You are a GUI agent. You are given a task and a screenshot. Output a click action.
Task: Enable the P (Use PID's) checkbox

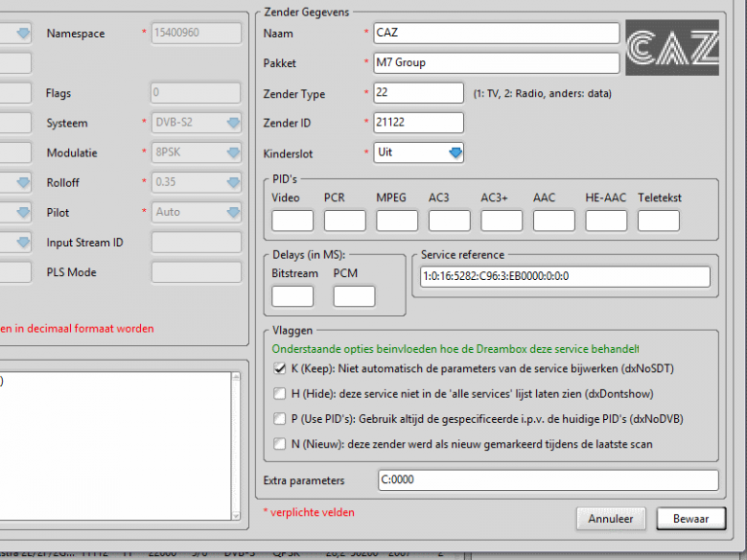coord(281,419)
